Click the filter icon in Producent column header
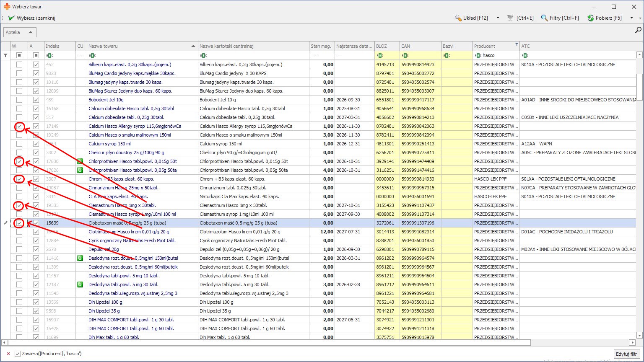Screen dimensions: 644x362 point(516,45)
